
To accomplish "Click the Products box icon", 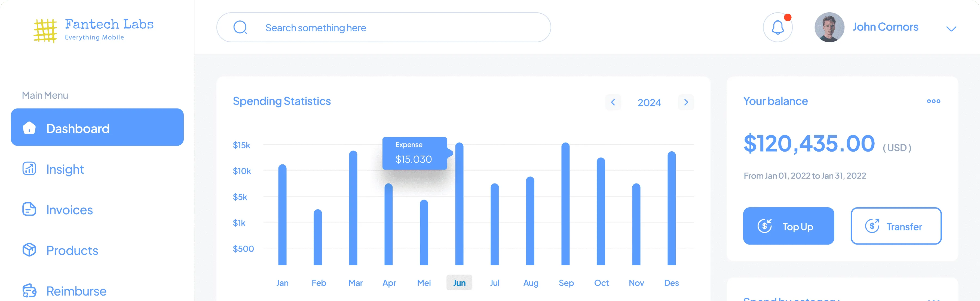I will 29,250.
